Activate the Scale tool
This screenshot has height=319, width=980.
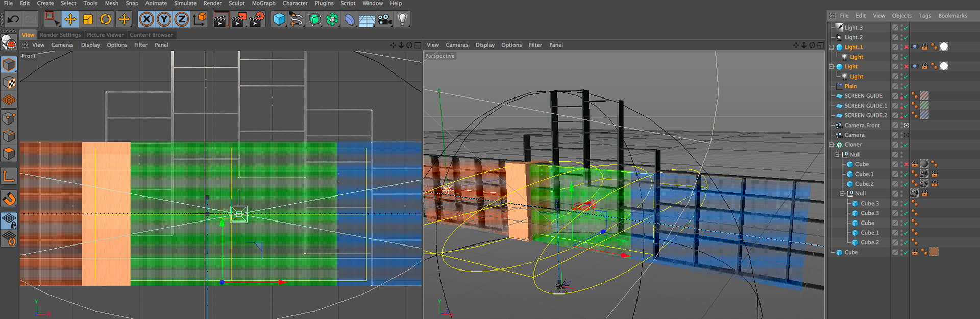click(88, 19)
